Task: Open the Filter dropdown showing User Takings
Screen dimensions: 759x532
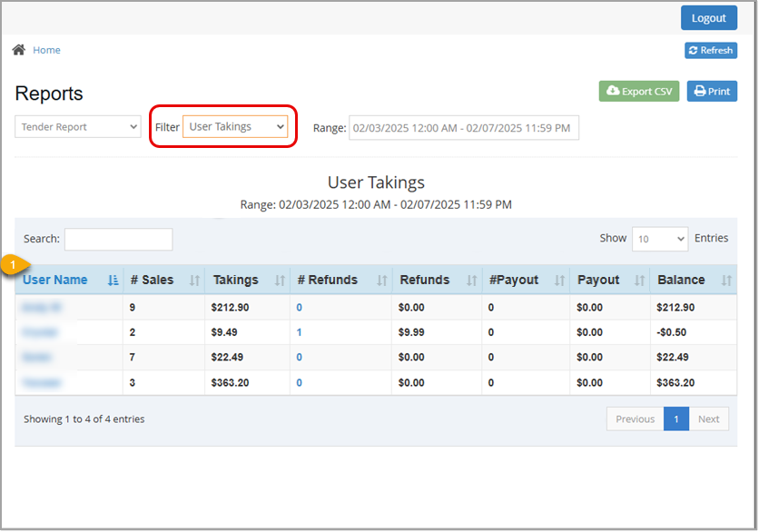Action: pos(236,126)
